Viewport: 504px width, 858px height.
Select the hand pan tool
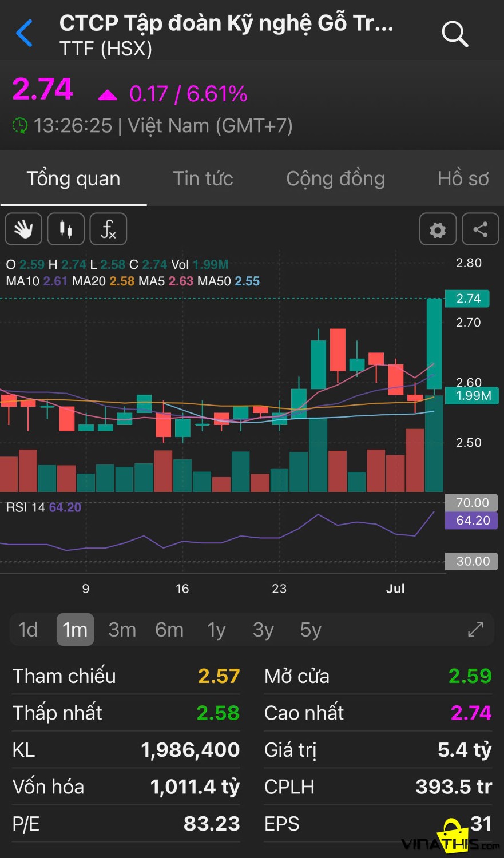click(x=23, y=229)
